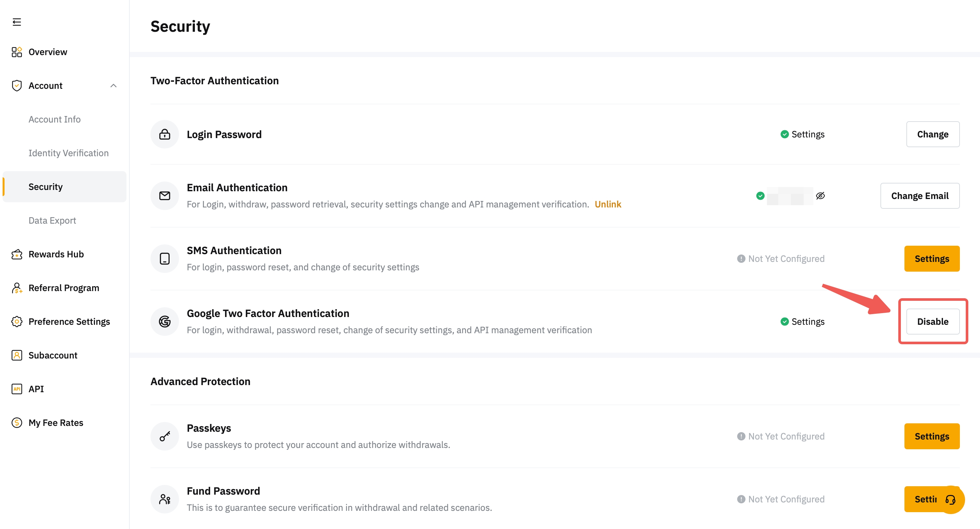The image size is (980, 529).
Task: Click the Overview grid icon
Action: point(17,52)
